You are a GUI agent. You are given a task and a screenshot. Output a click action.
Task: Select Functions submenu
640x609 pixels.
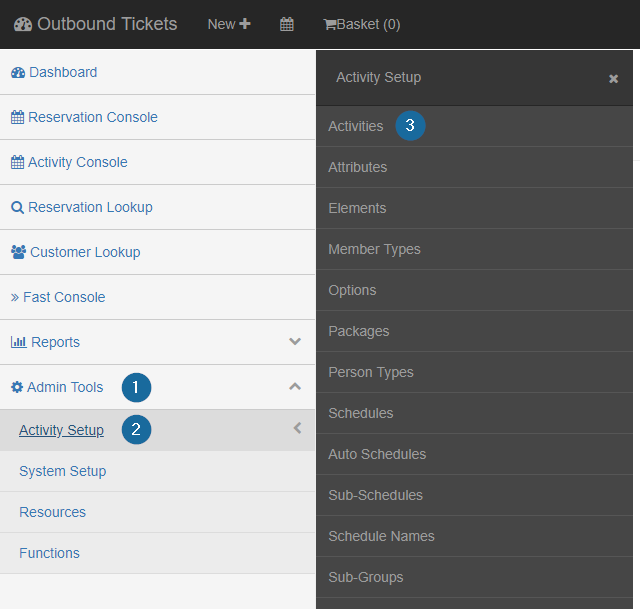tap(49, 553)
